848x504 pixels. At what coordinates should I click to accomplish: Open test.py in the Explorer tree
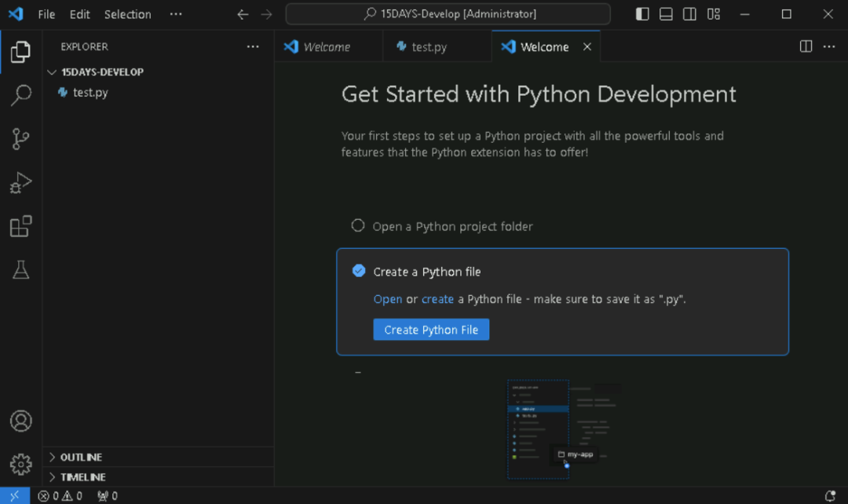click(158, 93)
